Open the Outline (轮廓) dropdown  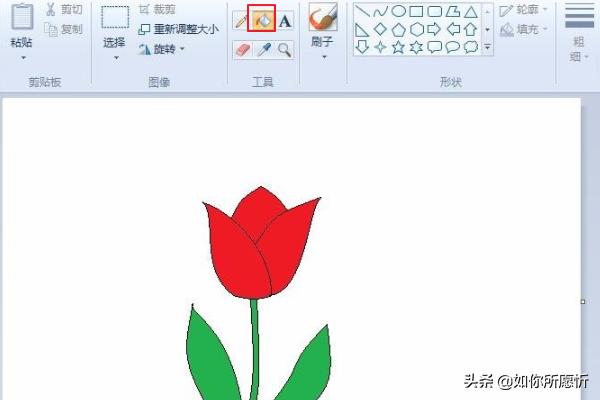coord(524,11)
